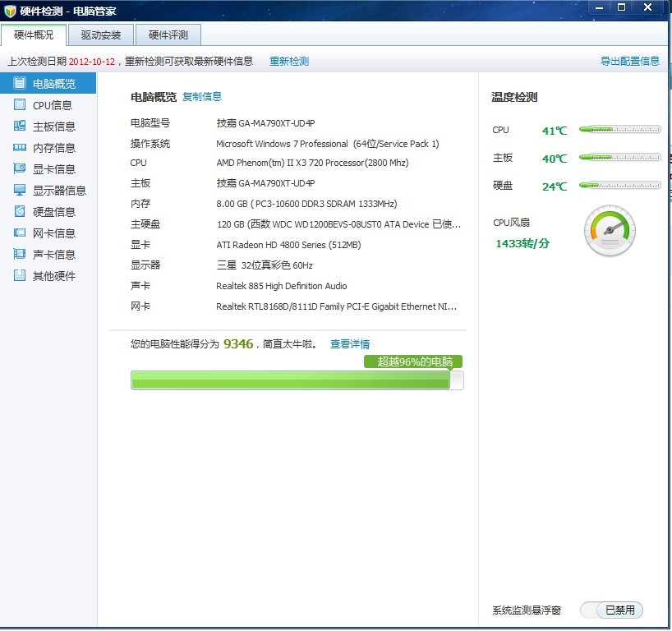Click the 电脑管家 shield logo icon
This screenshot has height=631, width=672.
pyautogui.click(x=10, y=11)
